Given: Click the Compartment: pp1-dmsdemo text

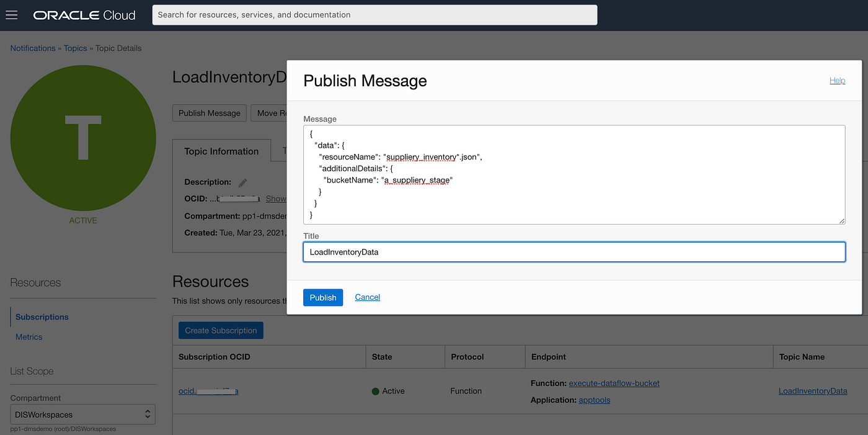Looking at the screenshot, I should tap(235, 216).
